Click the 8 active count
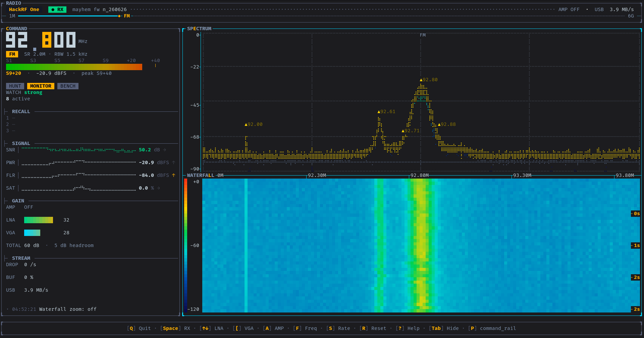Image resolution: width=644 pixels, height=338 pixels. coord(18,99)
